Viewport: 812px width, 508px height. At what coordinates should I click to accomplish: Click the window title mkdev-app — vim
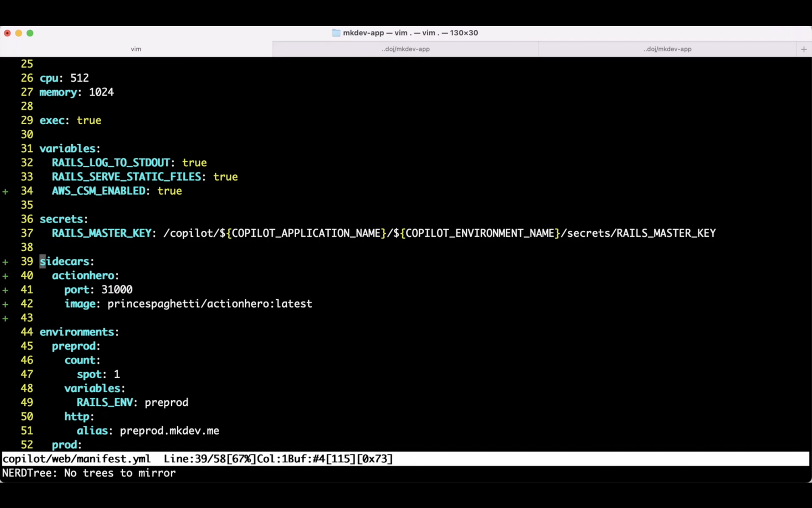point(410,33)
